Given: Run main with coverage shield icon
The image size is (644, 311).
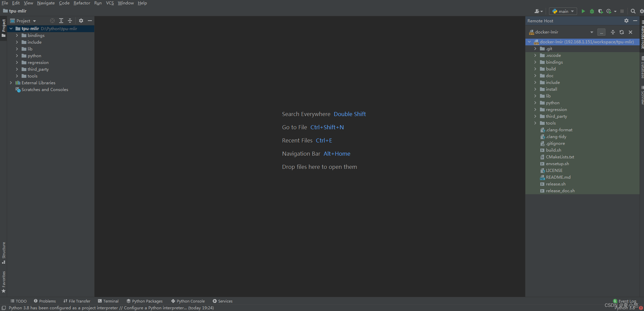Looking at the screenshot, I should [x=600, y=11].
